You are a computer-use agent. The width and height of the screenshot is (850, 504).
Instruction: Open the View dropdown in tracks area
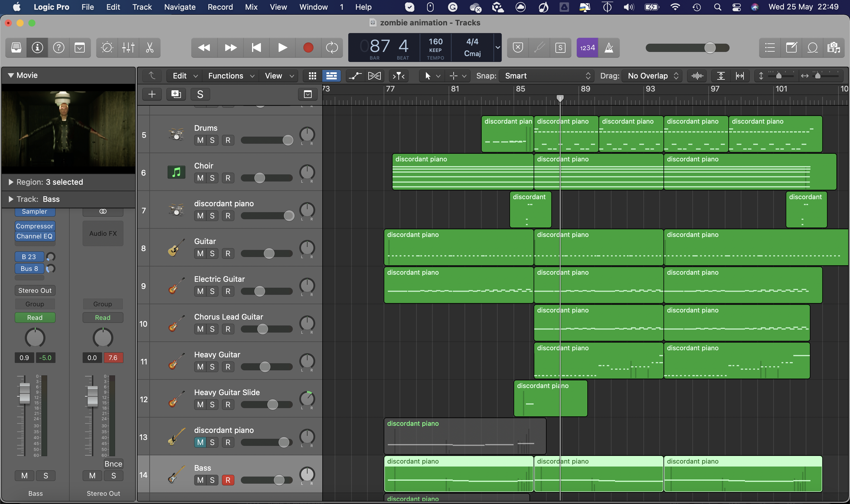tap(279, 76)
